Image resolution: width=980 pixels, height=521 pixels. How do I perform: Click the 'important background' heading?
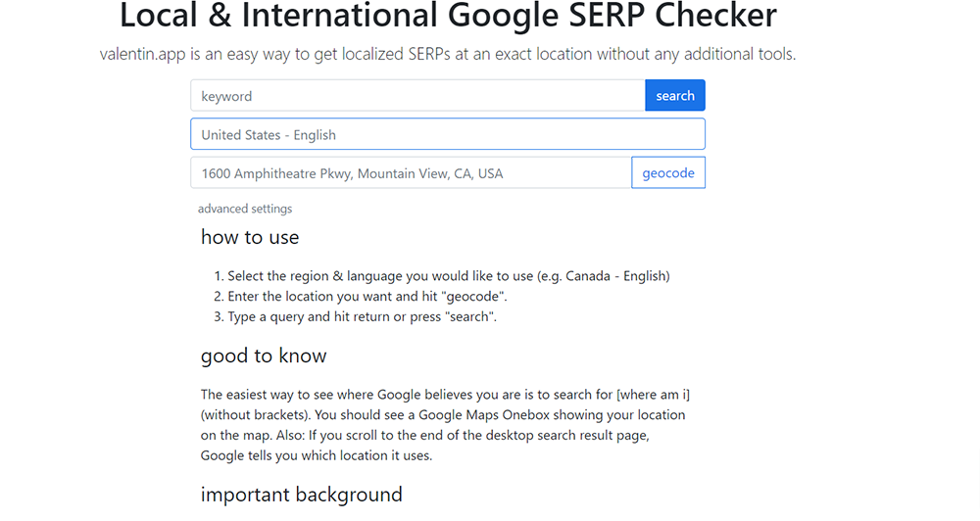click(301, 495)
